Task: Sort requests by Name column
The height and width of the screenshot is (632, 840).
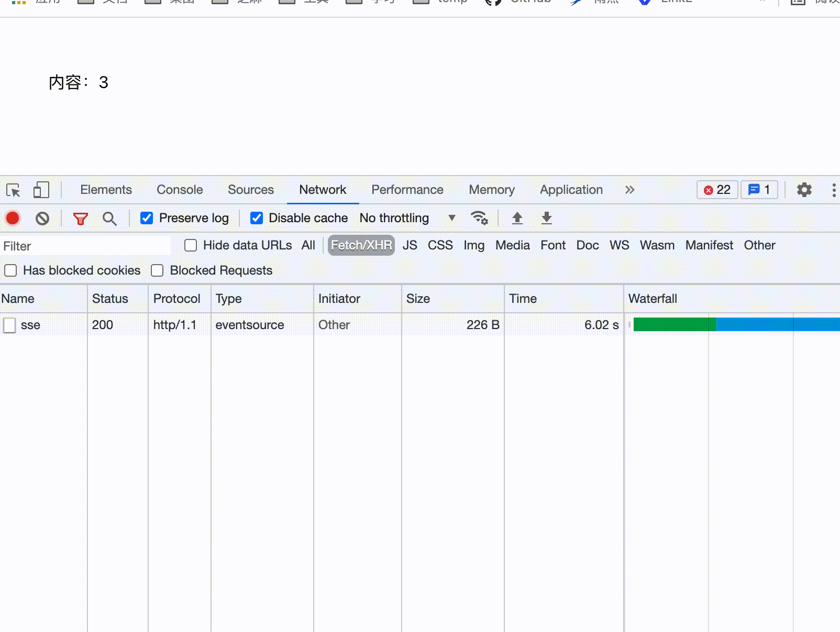Action: click(43, 299)
